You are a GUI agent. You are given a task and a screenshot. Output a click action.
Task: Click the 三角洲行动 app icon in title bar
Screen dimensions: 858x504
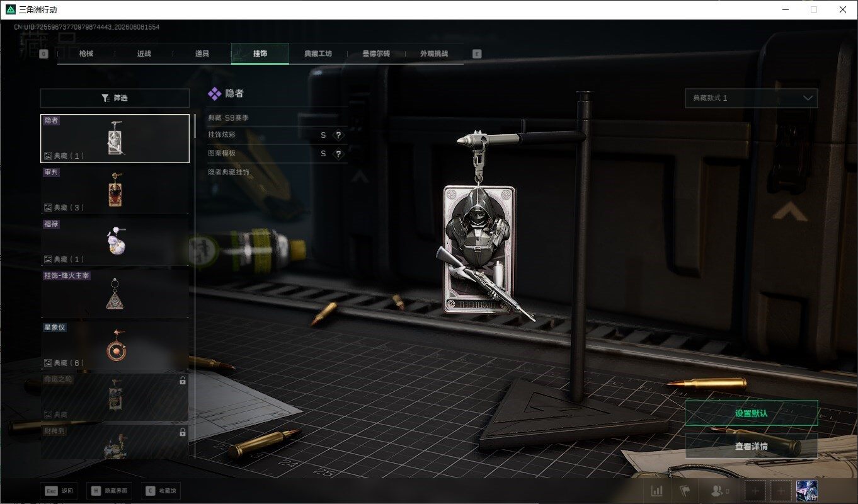[9, 9]
